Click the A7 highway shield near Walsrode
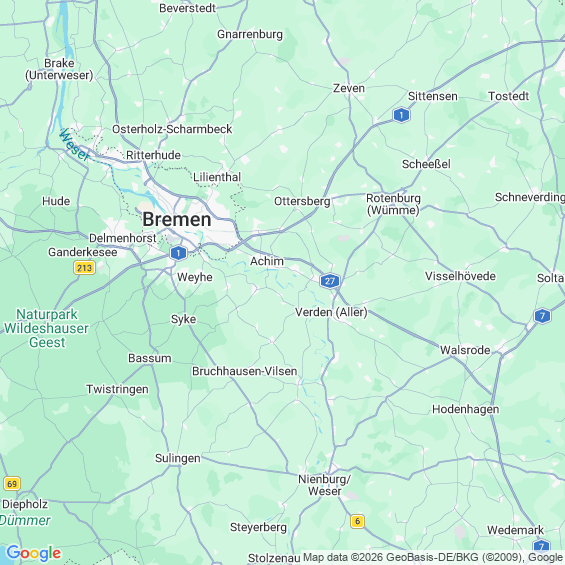 [x=542, y=316]
